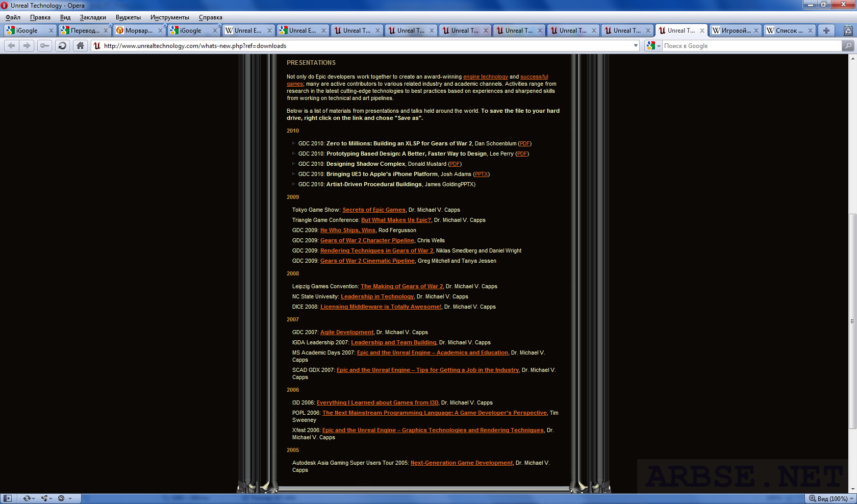Open PPTX link for iPhone Platform talk

tap(481, 174)
